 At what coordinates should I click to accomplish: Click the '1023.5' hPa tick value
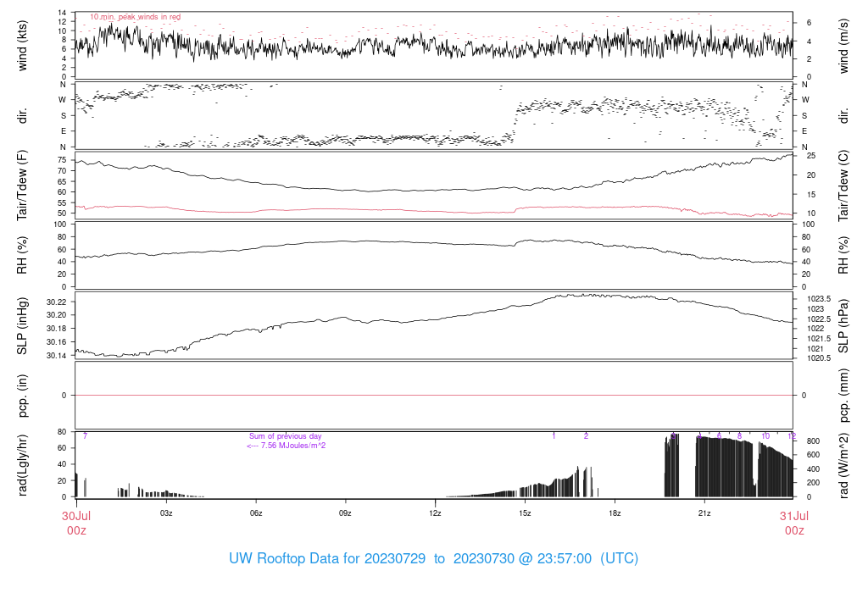pyautogui.click(x=819, y=299)
